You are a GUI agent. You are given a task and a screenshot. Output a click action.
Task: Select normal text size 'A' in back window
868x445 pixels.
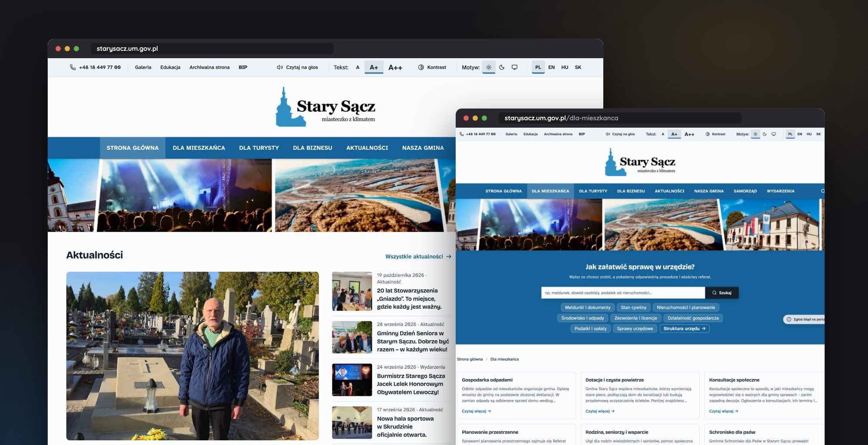click(358, 67)
